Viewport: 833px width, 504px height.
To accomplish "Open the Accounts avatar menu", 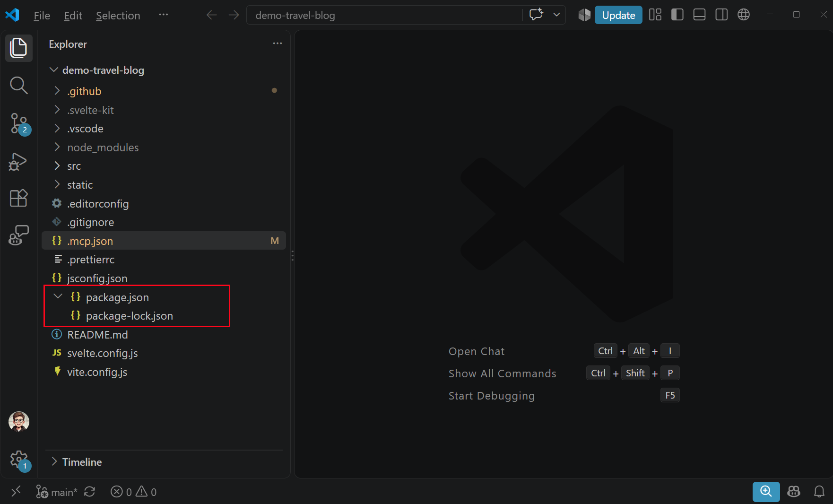I will click(19, 422).
